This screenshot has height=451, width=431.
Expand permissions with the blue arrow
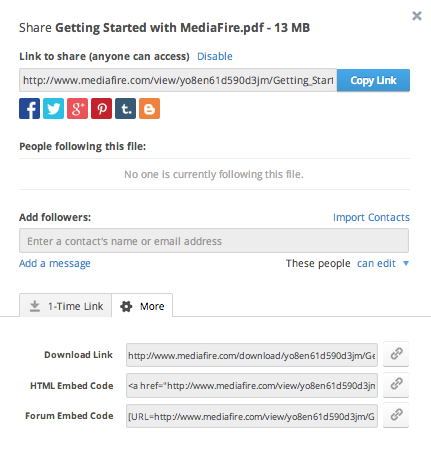pos(406,263)
